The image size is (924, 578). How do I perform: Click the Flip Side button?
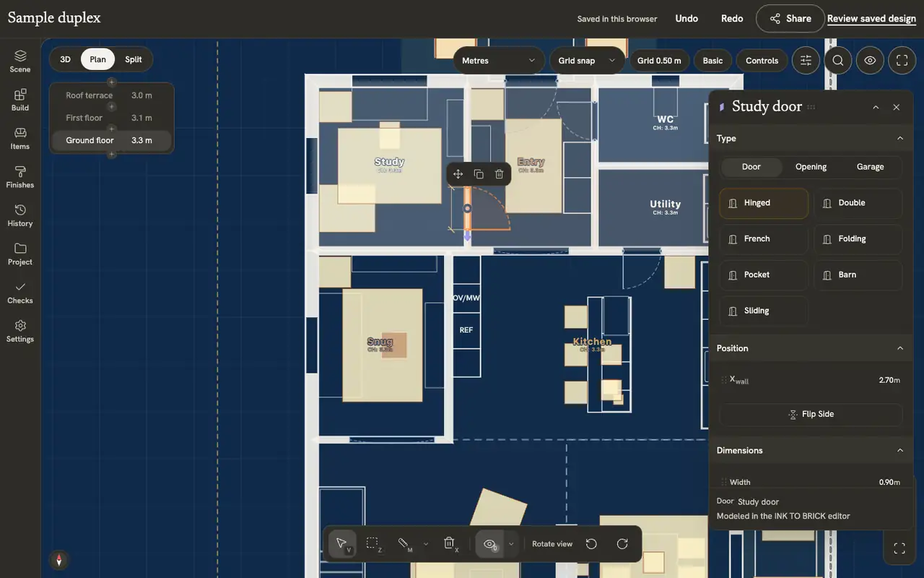(x=811, y=414)
